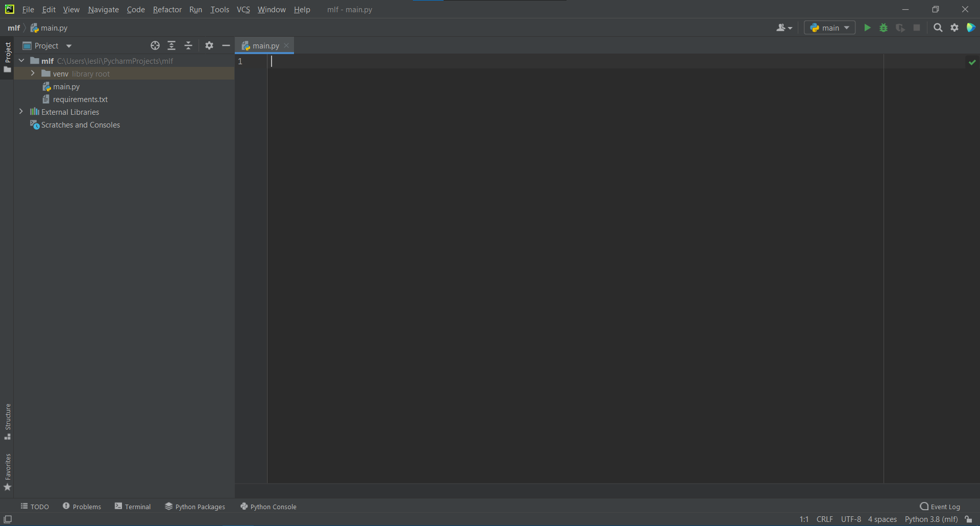The height and width of the screenshot is (526, 980).
Task: Open Python 3.8 (mlf) interpreter selector
Action: [x=931, y=519]
